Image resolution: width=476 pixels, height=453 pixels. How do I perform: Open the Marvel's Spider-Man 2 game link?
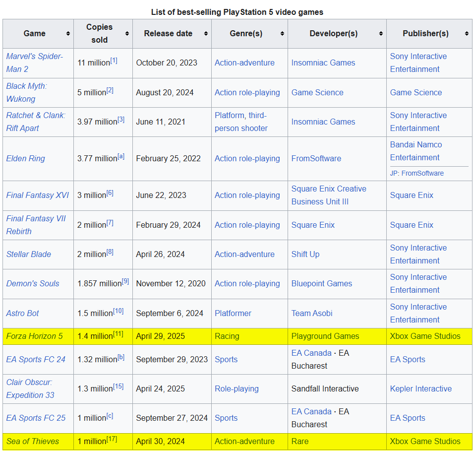click(34, 63)
